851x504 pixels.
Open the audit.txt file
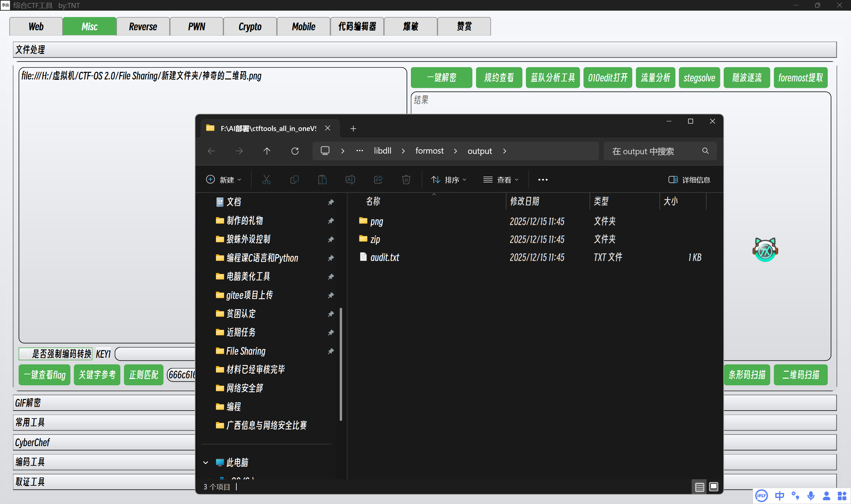[x=384, y=257]
